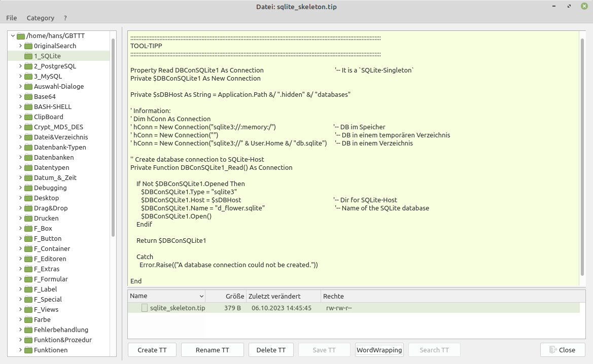Click the sqlite_skeleton.tip file icon
Screen dimensions: 593x364
(145, 308)
